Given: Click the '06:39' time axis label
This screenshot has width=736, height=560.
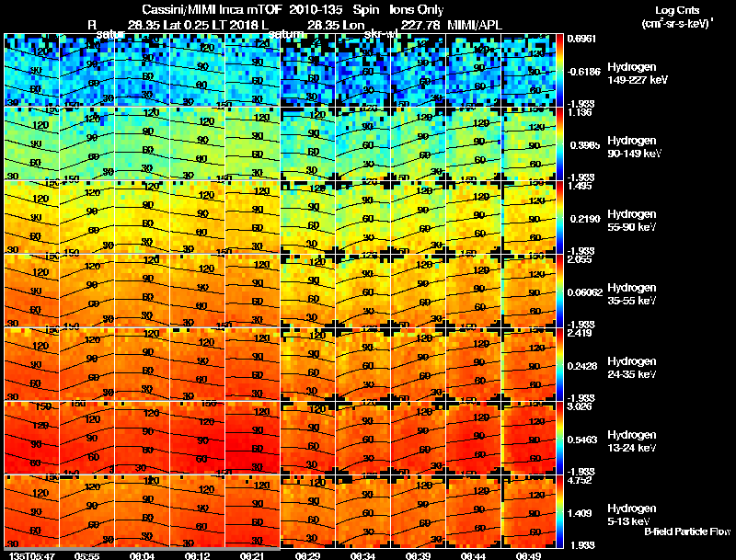Looking at the screenshot, I should pyautogui.click(x=418, y=555).
